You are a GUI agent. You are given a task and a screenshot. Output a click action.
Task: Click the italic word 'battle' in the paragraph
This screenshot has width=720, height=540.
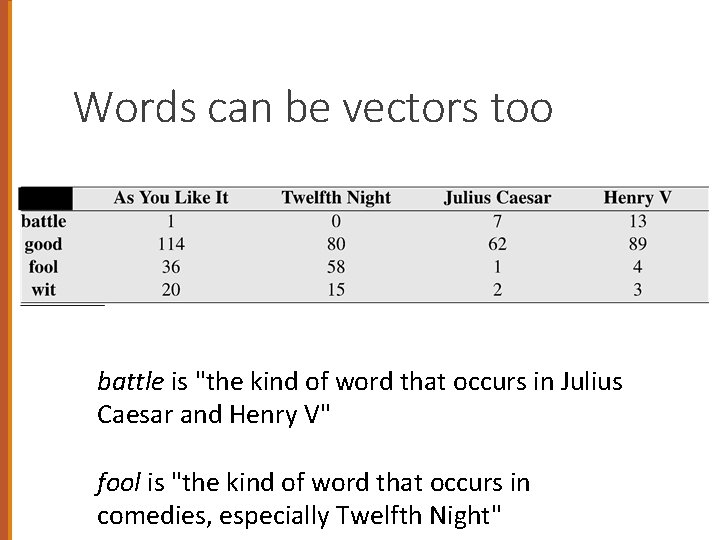click(130, 382)
